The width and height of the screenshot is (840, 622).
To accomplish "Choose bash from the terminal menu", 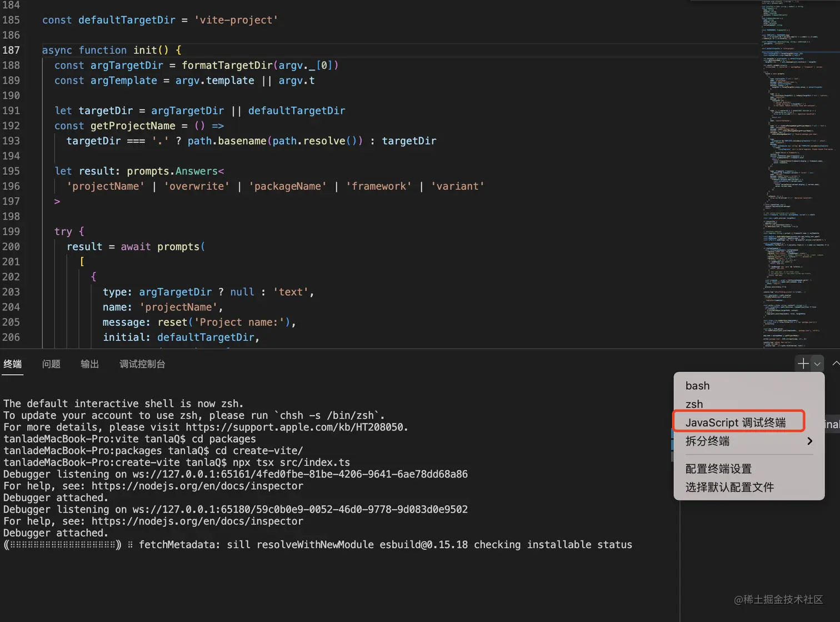I will coord(748,385).
